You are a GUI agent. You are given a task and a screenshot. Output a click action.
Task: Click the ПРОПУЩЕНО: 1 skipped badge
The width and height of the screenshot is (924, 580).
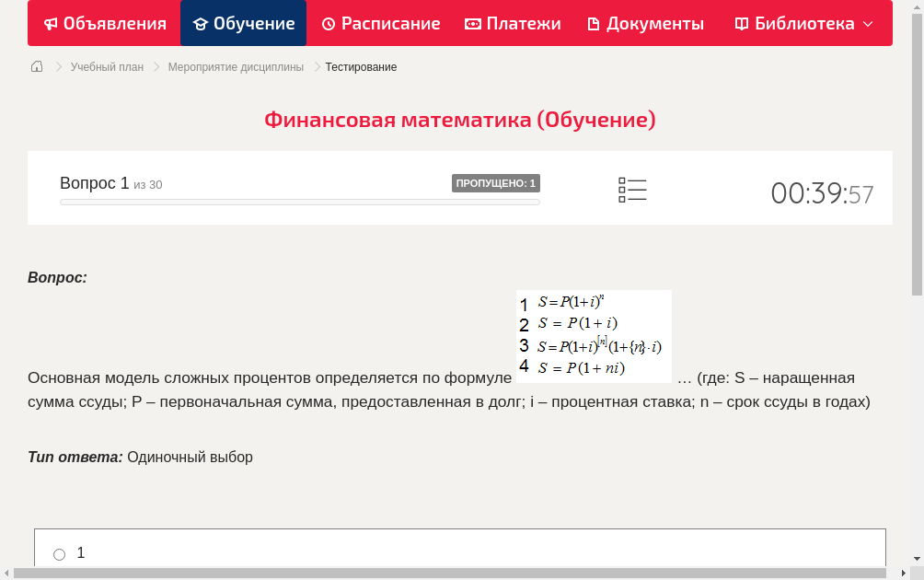pyautogui.click(x=497, y=182)
